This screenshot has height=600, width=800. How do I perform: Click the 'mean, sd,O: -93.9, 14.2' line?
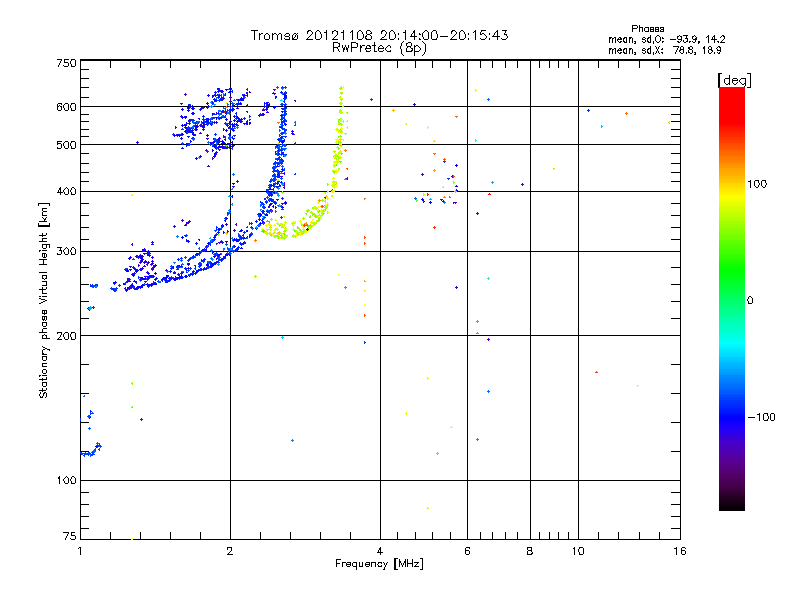click(666, 39)
